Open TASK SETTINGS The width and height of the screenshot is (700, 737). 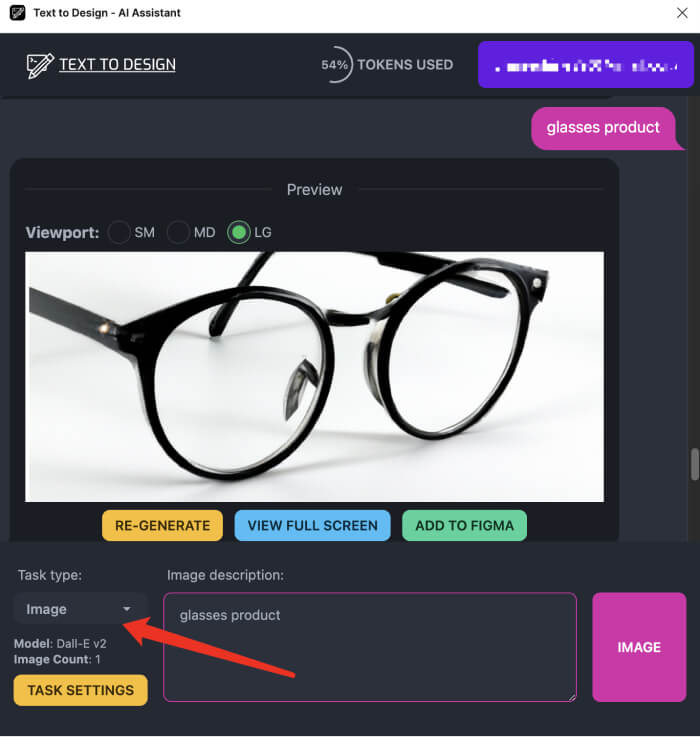(80, 690)
